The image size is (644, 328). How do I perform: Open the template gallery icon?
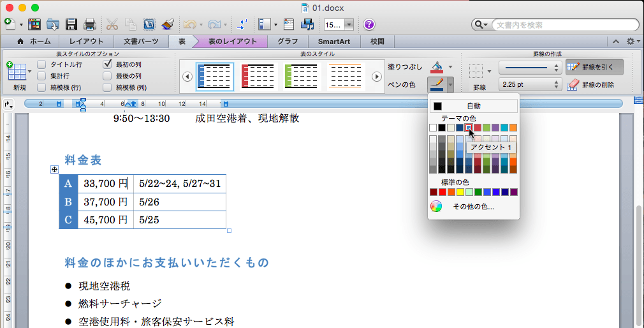click(x=34, y=25)
